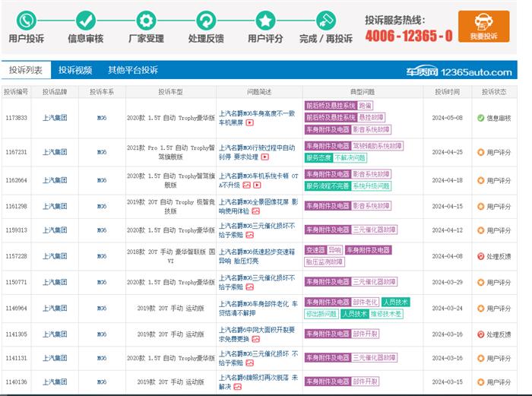The width and height of the screenshot is (532, 396).
Task: Open MG6 series link in row 1167231
Action: click(102, 152)
